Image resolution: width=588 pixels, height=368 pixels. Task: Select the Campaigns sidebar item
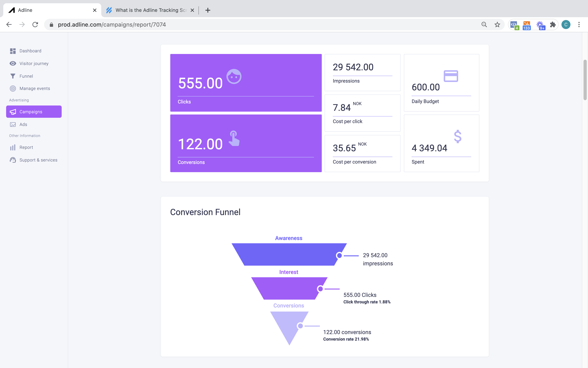click(x=34, y=112)
